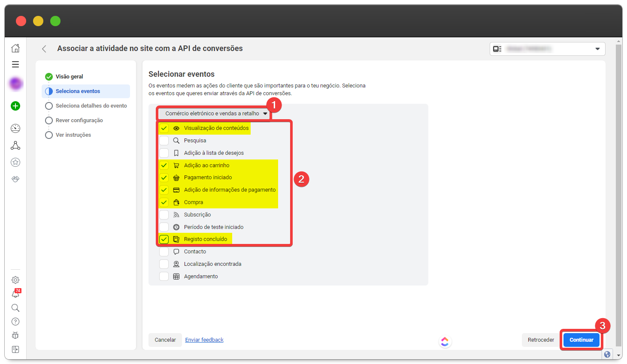Go to the Visão geral step
This screenshot has width=627, height=364.
click(69, 77)
